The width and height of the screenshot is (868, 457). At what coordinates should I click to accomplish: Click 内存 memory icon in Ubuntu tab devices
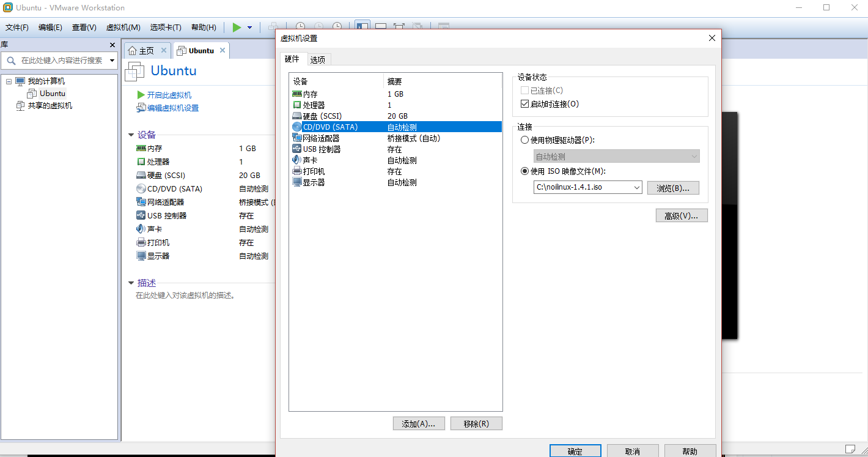pos(141,149)
